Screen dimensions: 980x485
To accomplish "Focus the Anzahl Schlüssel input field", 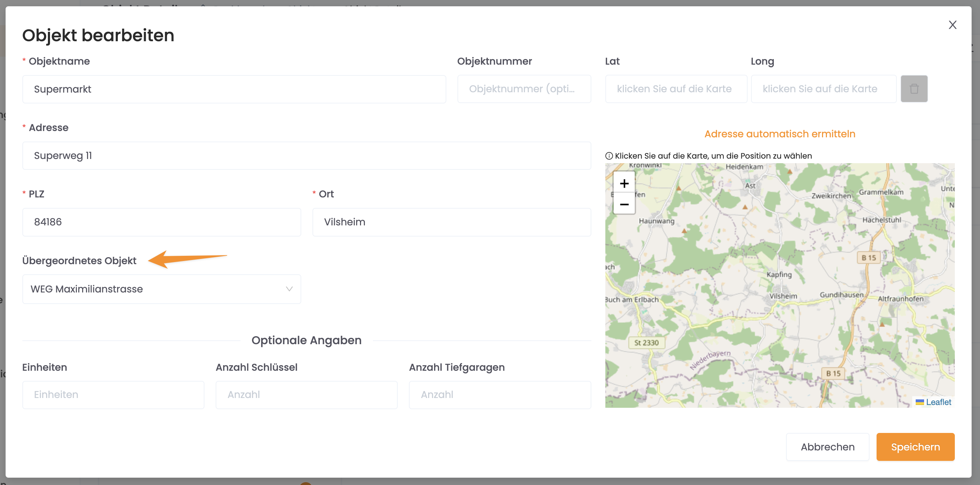I will pyautogui.click(x=307, y=395).
